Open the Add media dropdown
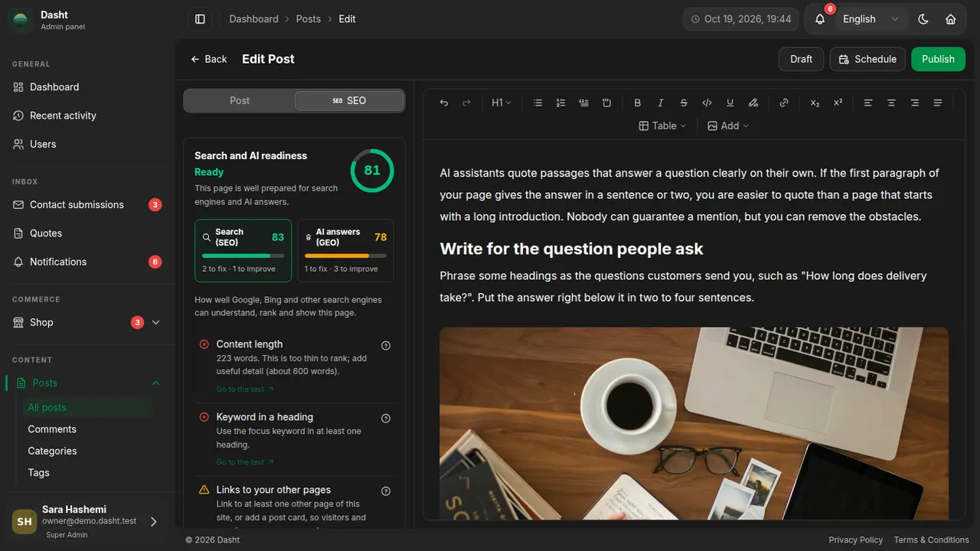The height and width of the screenshot is (551, 980). (x=728, y=126)
